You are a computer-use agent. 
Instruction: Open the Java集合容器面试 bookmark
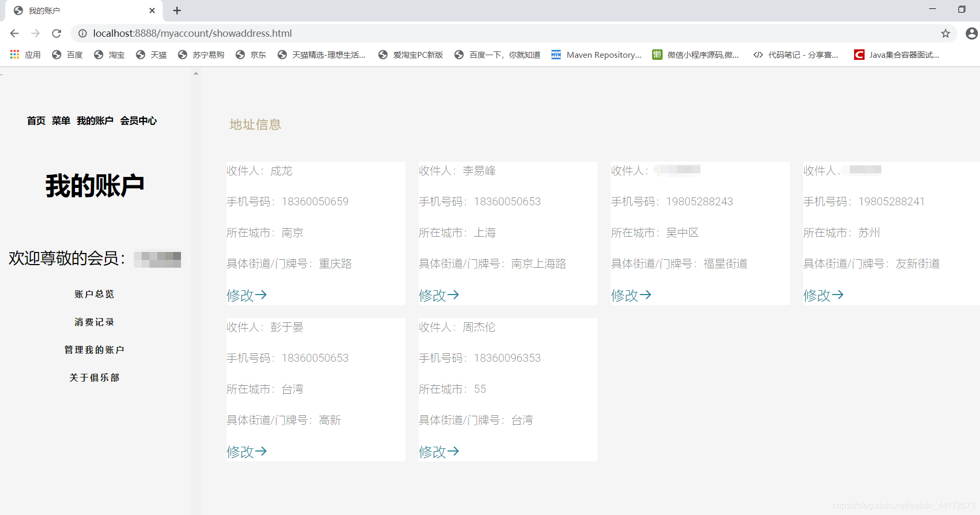[897, 55]
